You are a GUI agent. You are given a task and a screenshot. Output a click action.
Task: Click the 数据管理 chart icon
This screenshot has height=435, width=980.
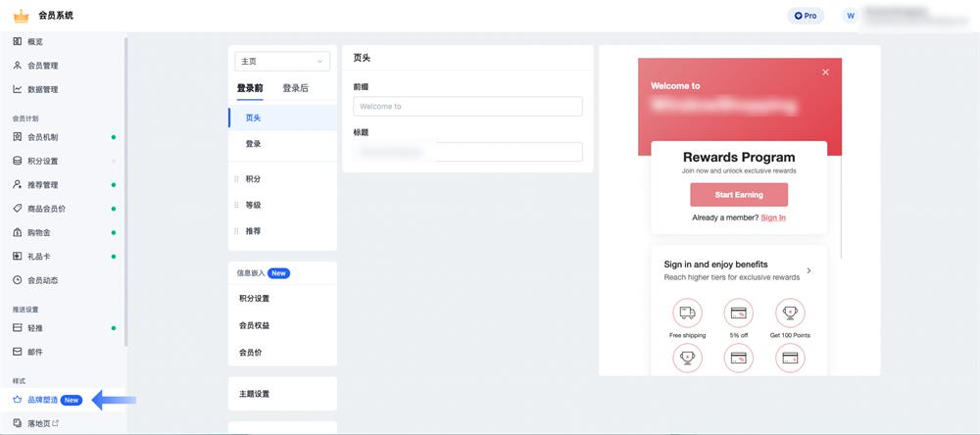18,89
